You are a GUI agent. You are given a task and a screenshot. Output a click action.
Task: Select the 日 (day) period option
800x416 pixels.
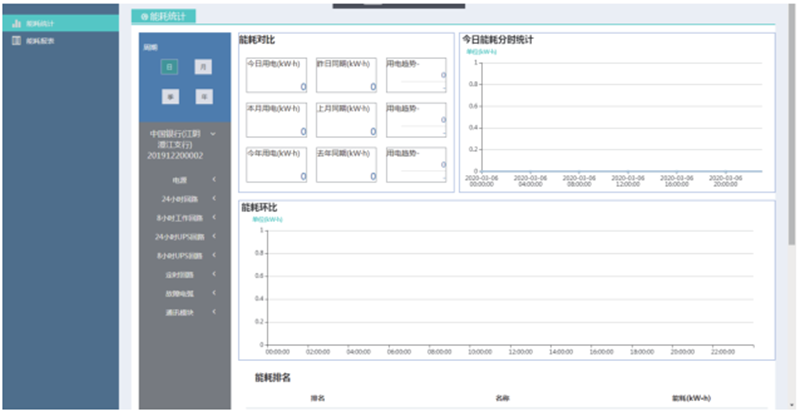[169, 66]
